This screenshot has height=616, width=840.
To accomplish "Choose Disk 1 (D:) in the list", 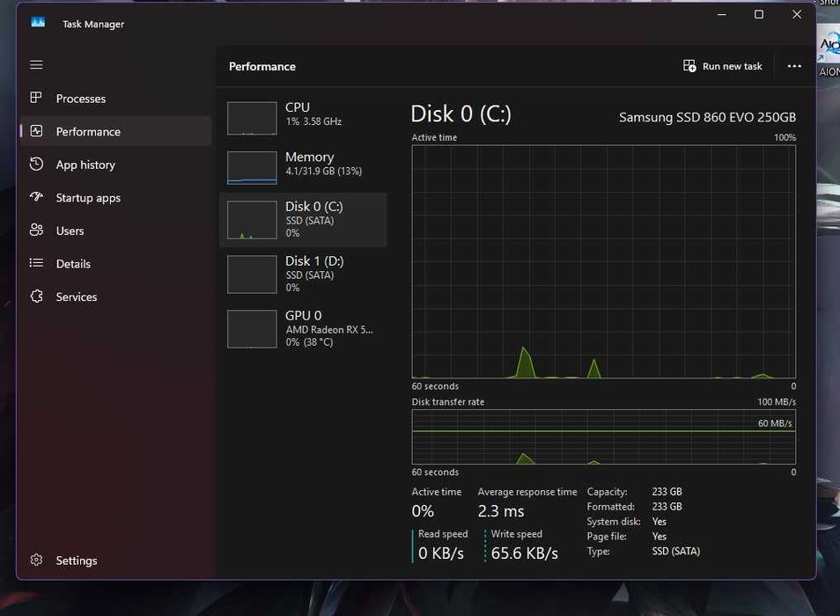I will click(303, 274).
